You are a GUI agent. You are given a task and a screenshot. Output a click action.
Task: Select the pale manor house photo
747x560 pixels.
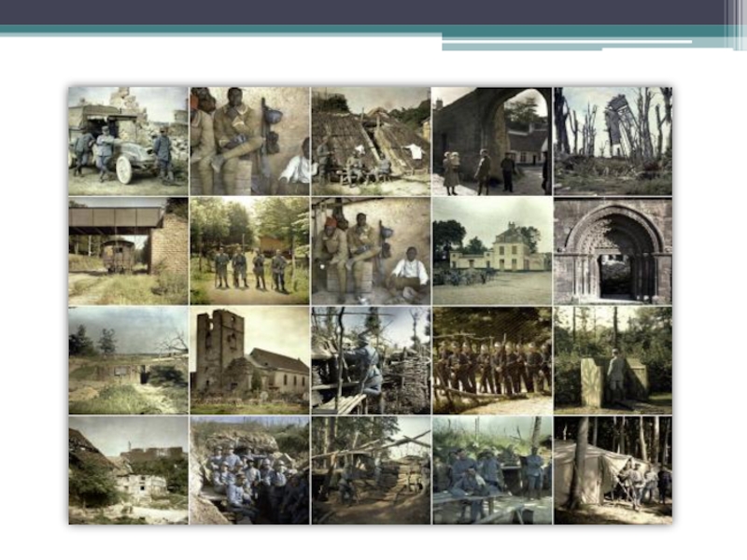point(491,250)
